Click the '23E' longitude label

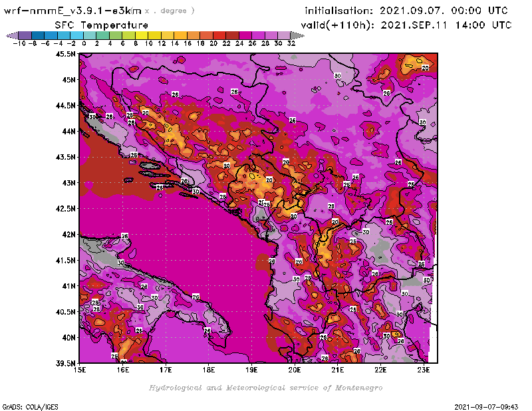point(424,370)
